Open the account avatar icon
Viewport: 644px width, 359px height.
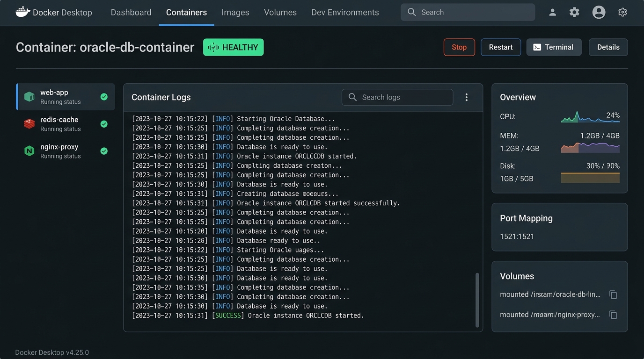click(599, 13)
